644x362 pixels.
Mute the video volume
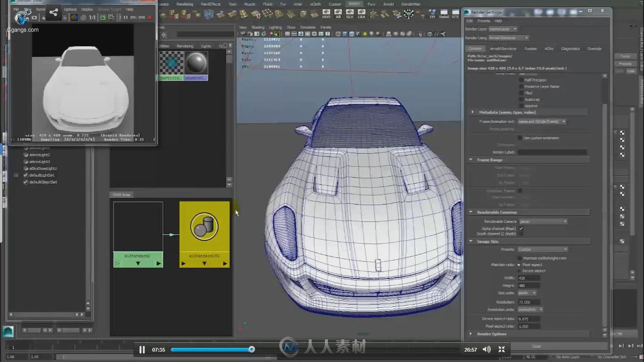487,349
